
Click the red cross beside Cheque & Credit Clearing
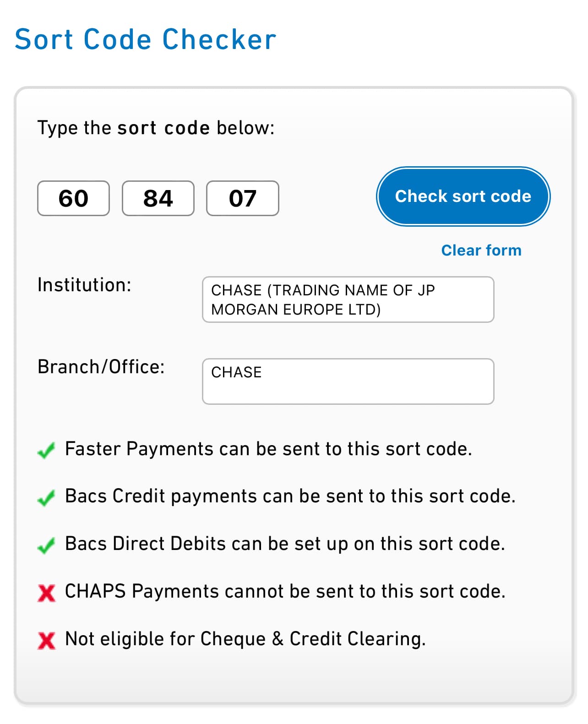[46, 641]
